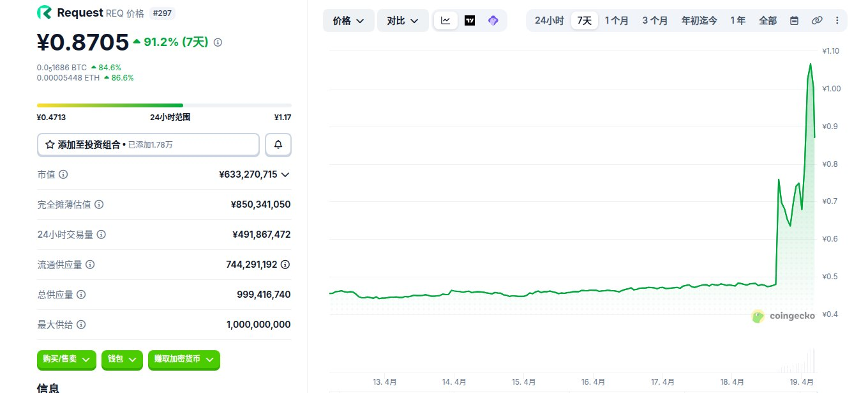Screen dimensions: 868x393
Task: Select the 24小时 time range tab
Action: point(549,20)
